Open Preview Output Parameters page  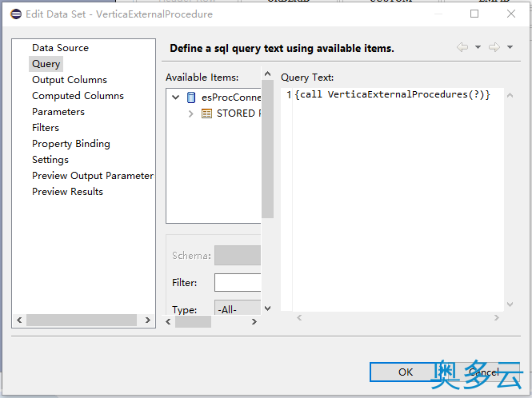click(93, 176)
